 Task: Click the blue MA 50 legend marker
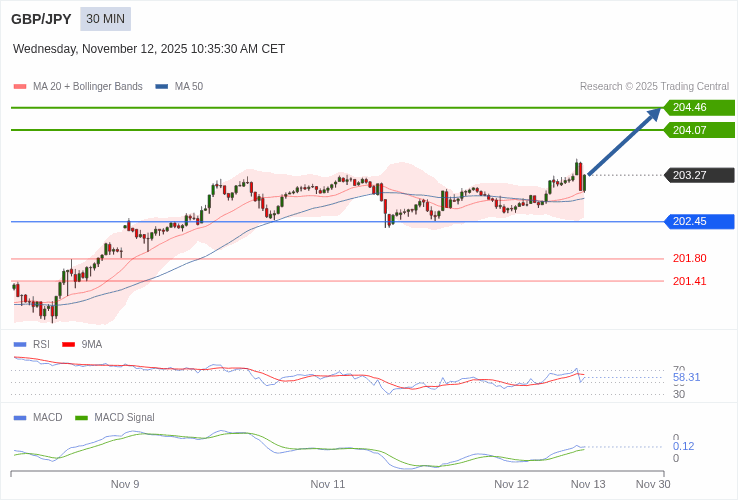tap(162, 87)
